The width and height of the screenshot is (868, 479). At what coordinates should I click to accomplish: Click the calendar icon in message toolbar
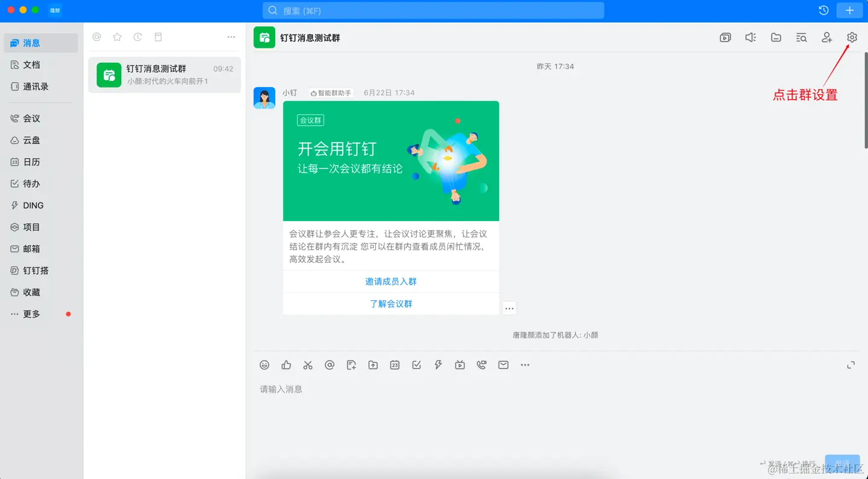[x=395, y=365]
